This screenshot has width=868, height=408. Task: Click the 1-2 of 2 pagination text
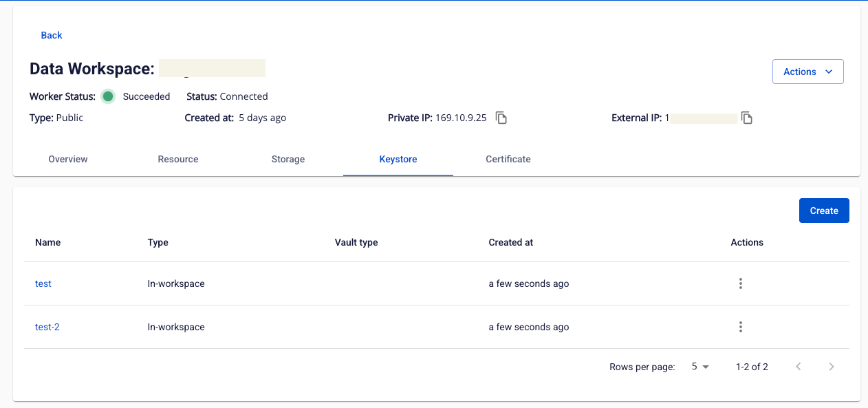tap(752, 367)
